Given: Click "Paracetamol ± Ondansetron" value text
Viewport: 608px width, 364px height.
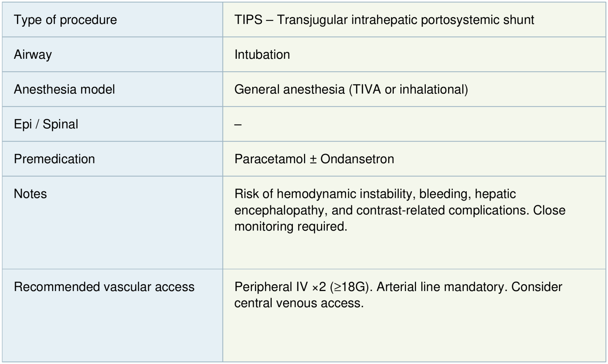Looking at the screenshot, I should (x=314, y=159).
